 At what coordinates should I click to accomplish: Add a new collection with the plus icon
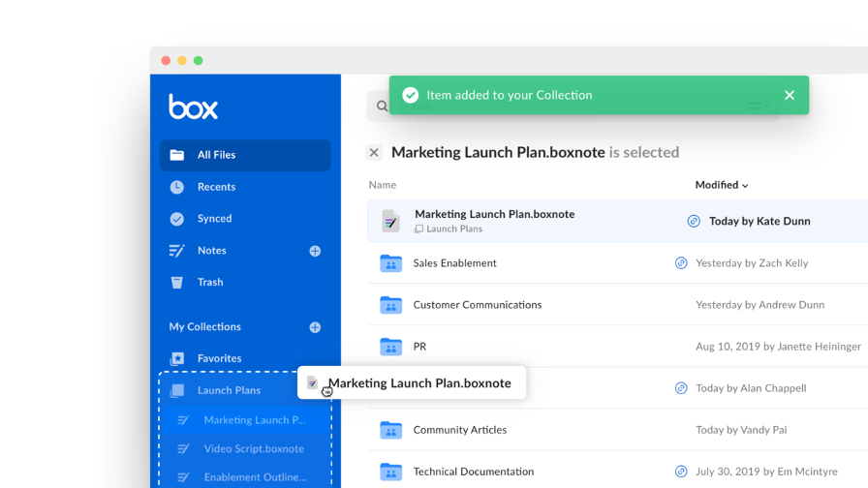[315, 327]
